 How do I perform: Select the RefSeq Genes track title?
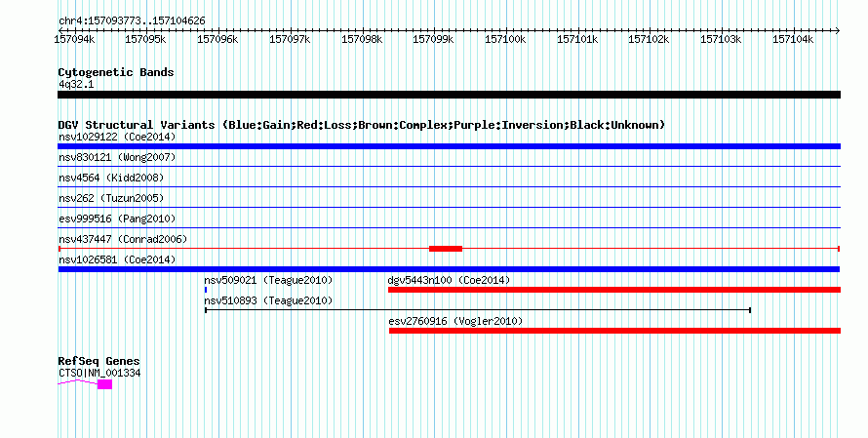point(99,361)
